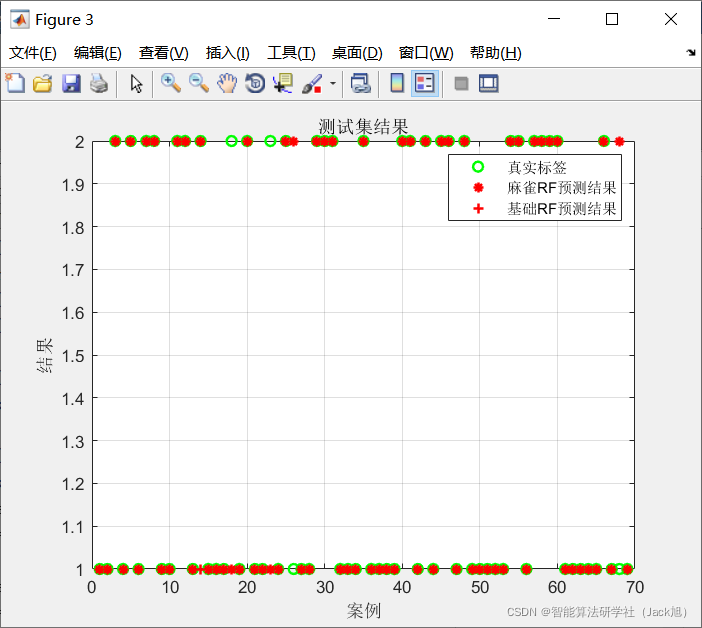Viewport: 702px width, 628px height.
Task: Activate the Zoom Out magnifier tool
Action: point(199,83)
